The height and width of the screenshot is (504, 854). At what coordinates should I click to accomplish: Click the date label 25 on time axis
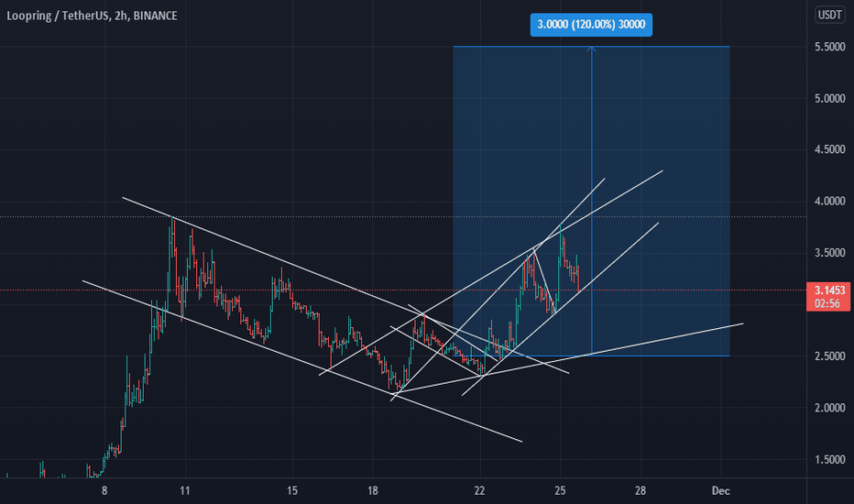[560, 491]
